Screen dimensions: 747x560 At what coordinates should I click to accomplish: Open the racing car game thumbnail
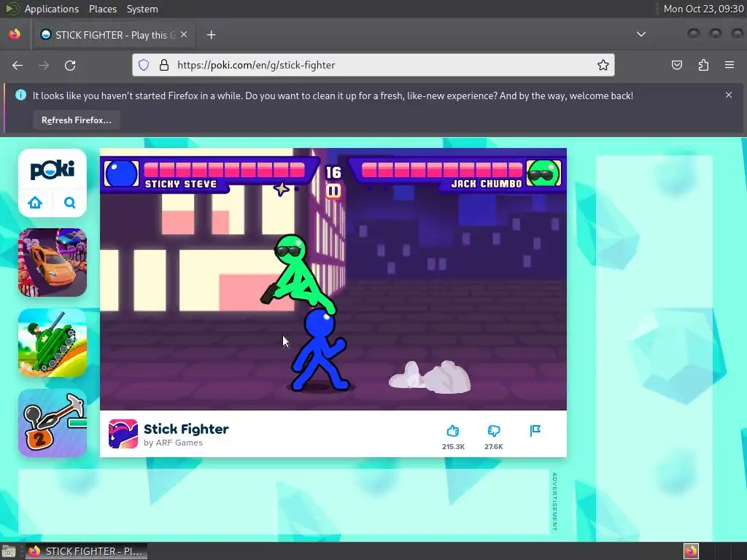[x=53, y=262]
